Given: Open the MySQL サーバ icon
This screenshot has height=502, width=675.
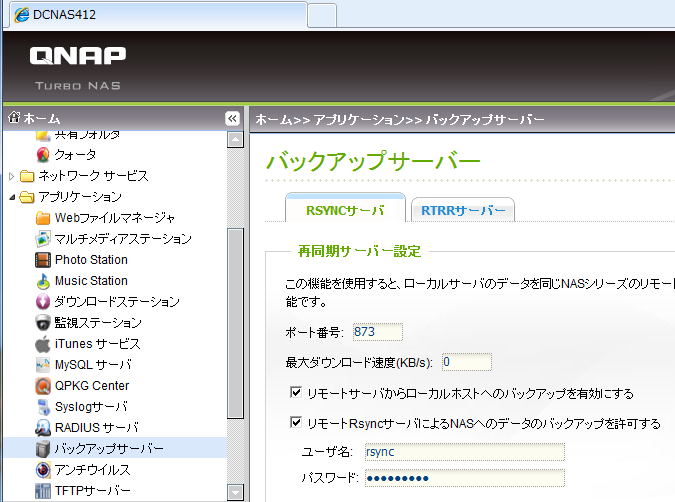Looking at the screenshot, I should (43, 365).
